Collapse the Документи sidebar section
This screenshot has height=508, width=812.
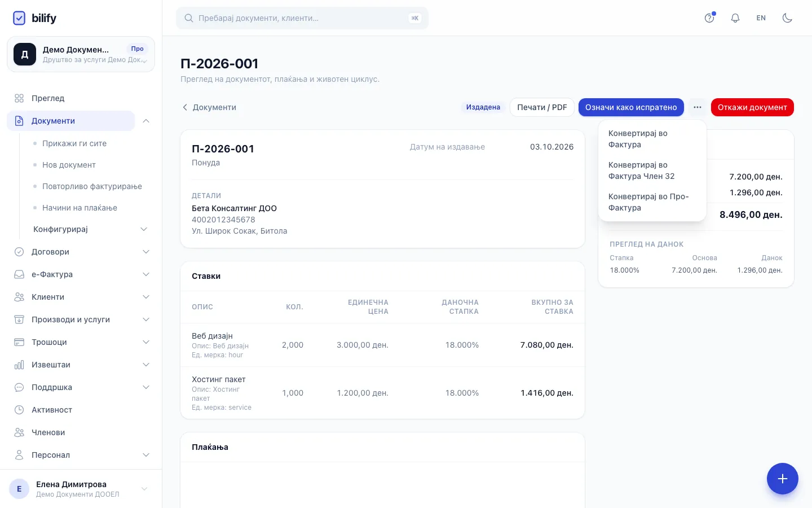146,121
